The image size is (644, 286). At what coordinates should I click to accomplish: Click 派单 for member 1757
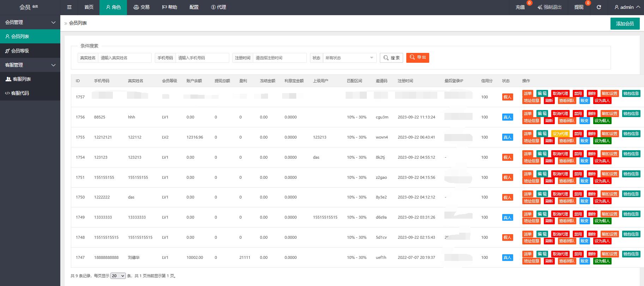click(528, 93)
